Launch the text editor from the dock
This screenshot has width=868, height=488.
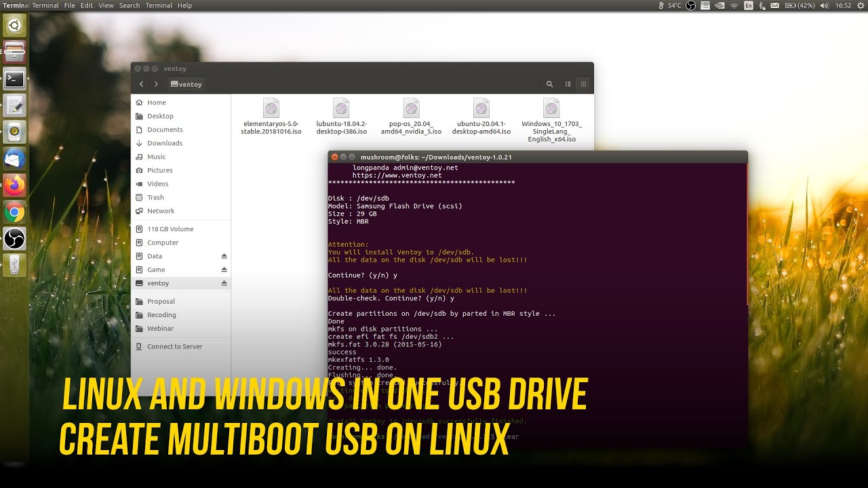pyautogui.click(x=14, y=105)
